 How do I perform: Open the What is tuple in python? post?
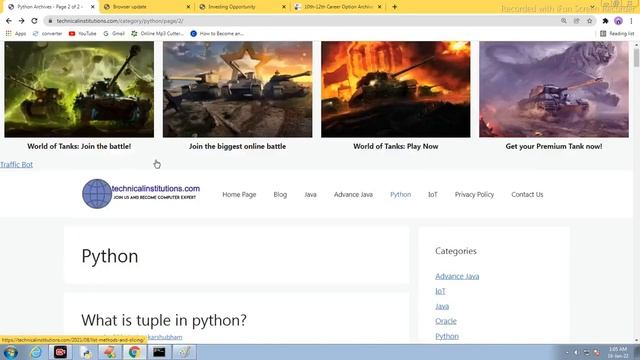click(x=164, y=320)
